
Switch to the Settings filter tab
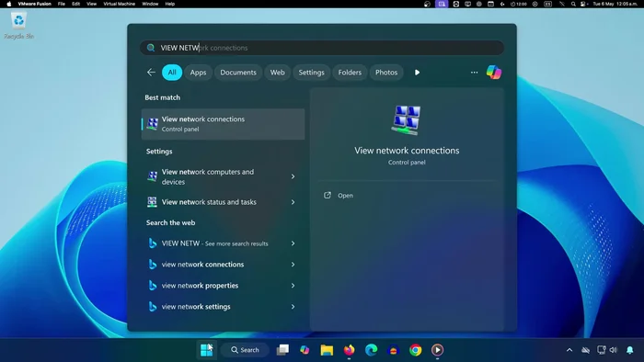tap(311, 73)
